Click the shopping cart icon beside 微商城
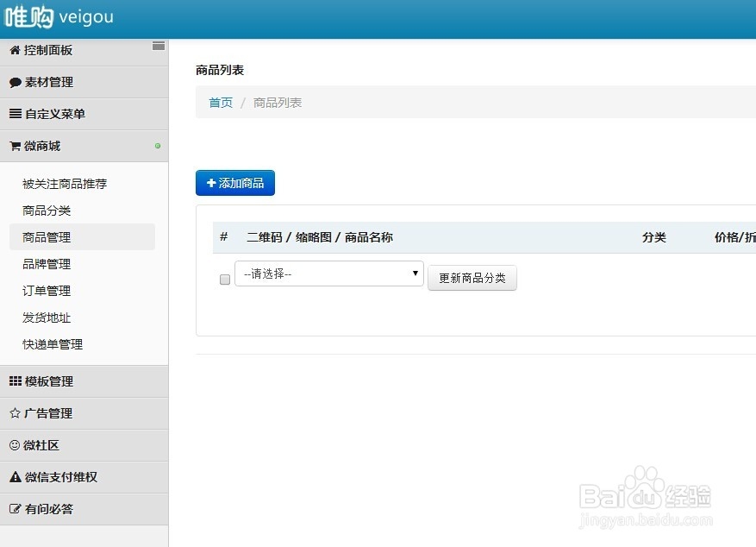Viewport: 756px width, 547px height. point(15,146)
